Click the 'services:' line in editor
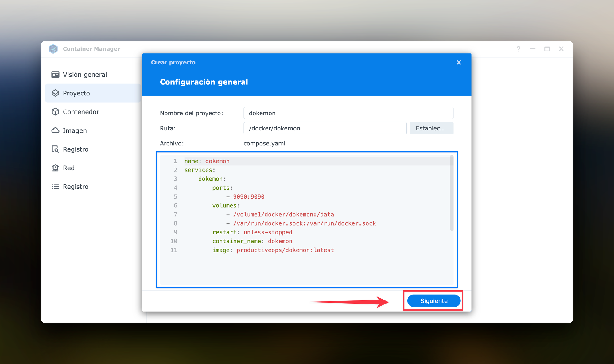Image resolution: width=614 pixels, height=364 pixels. click(x=200, y=170)
